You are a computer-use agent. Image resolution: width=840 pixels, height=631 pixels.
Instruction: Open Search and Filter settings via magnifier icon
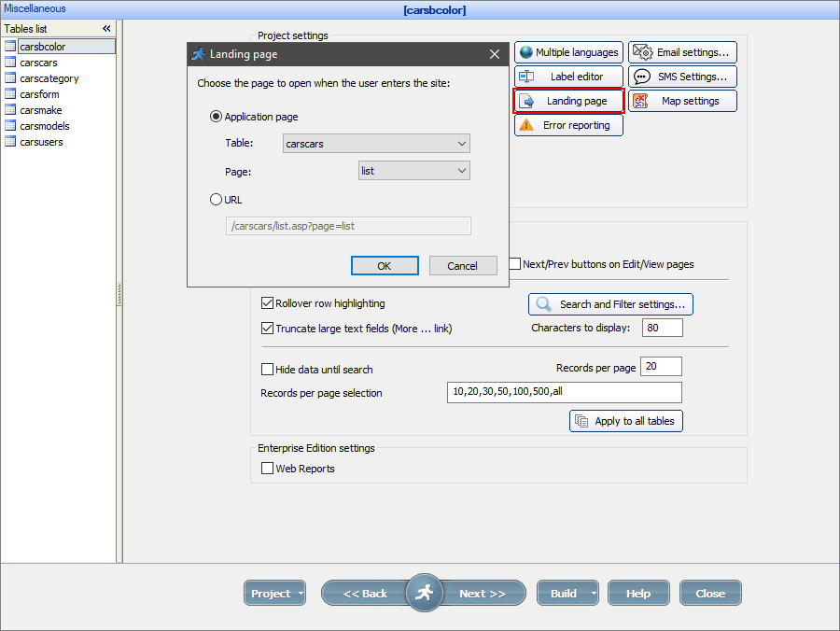click(x=542, y=304)
